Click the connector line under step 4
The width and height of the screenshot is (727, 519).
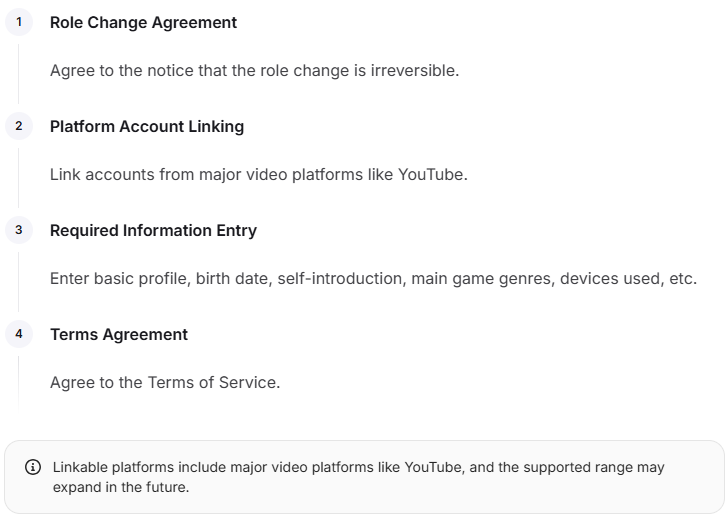[x=19, y=383]
